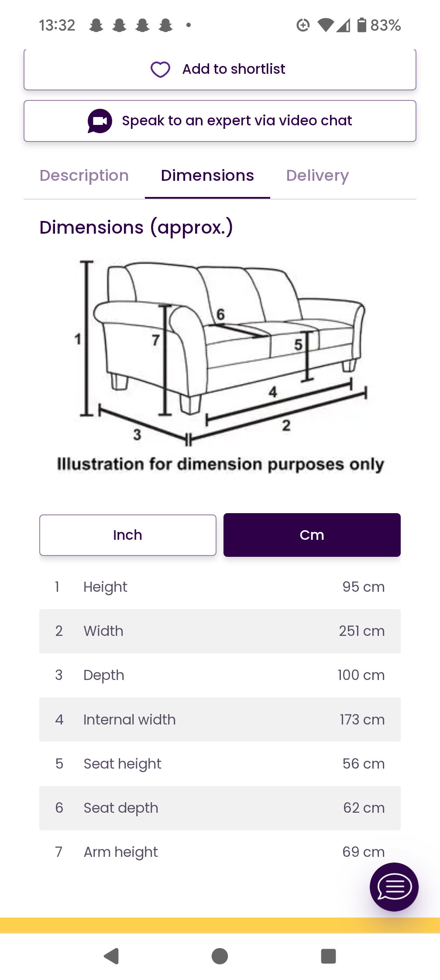Image resolution: width=440 pixels, height=980 pixels.
Task: Open the live chat bubble
Action: click(394, 887)
